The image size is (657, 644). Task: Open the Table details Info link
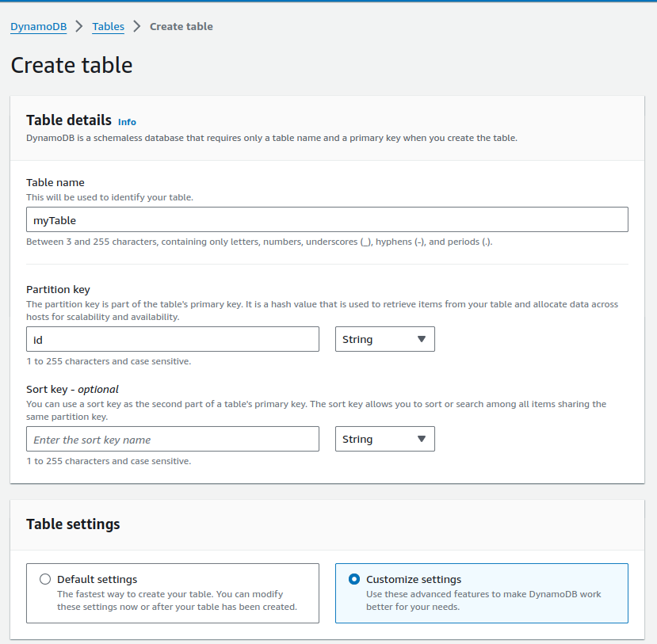coord(127,122)
